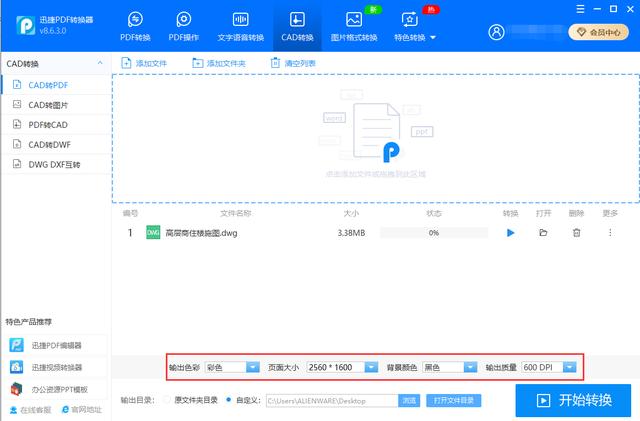Open the 输出色彩 dropdown
This screenshot has width=640, height=421.
(x=232, y=367)
